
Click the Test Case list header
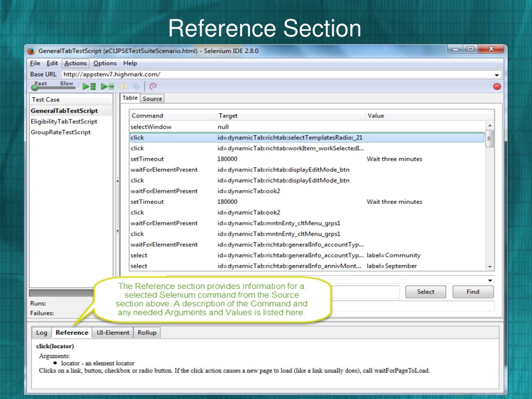coord(71,100)
